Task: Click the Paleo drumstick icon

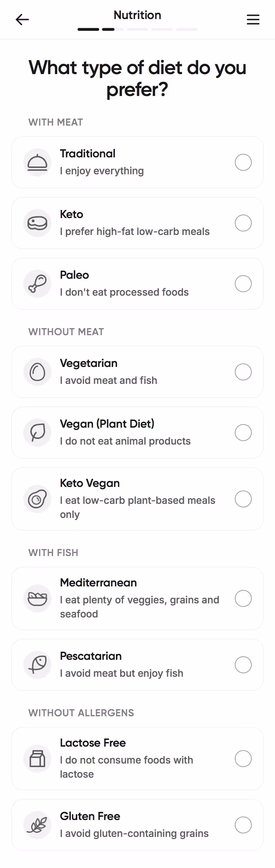Action: tap(37, 284)
